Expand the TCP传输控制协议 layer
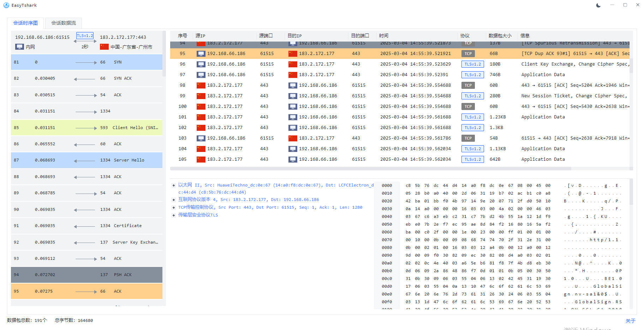The image size is (644, 330). click(x=174, y=208)
